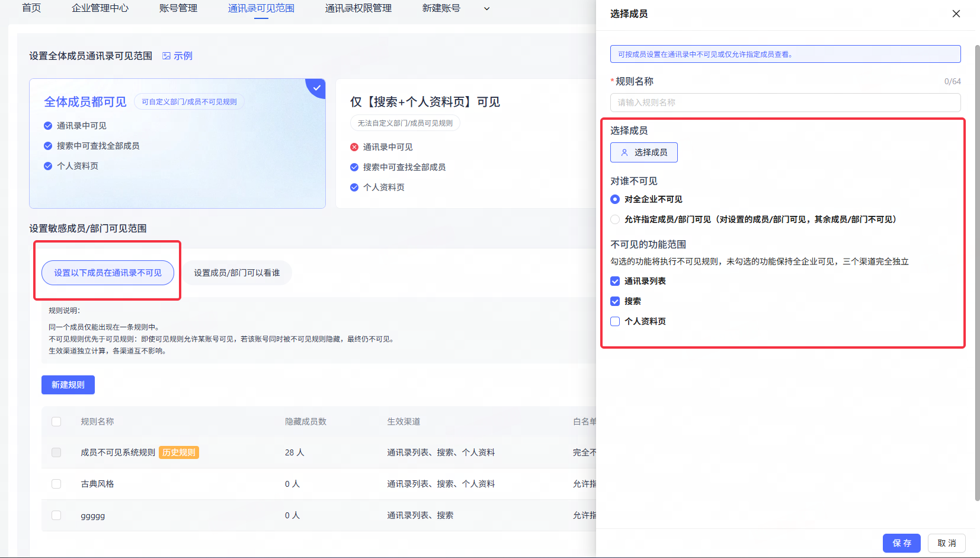Click check icon beside 搜索中可查找全部成员 in second card
The image size is (980, 558).
point(354,167)
